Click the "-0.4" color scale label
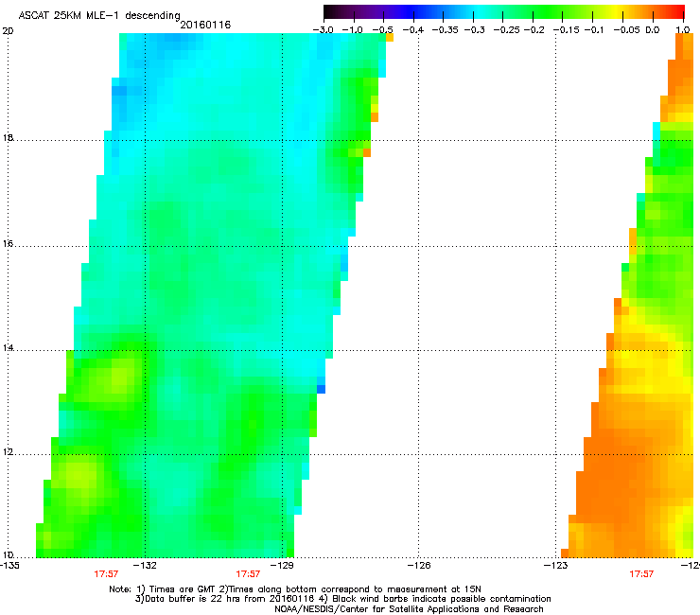700x615 pixels. [x=413, y=30]
